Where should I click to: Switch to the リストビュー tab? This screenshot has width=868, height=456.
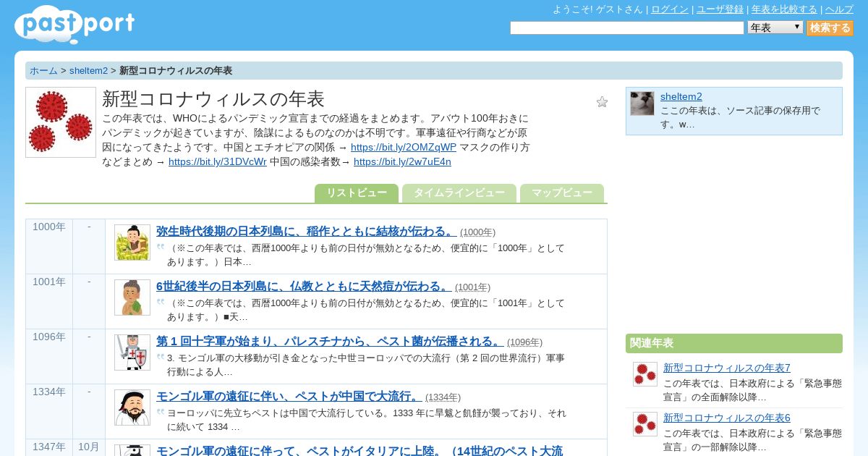357,193
